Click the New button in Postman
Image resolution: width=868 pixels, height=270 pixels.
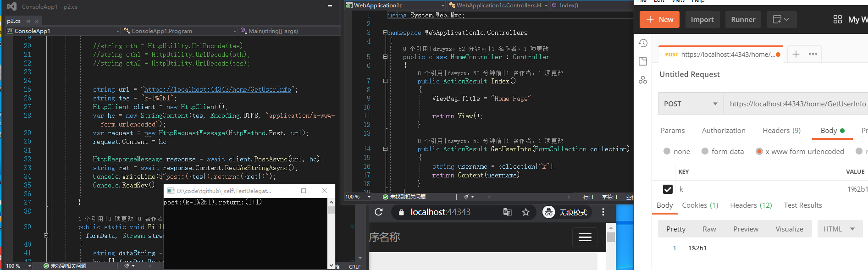point(659,19)
